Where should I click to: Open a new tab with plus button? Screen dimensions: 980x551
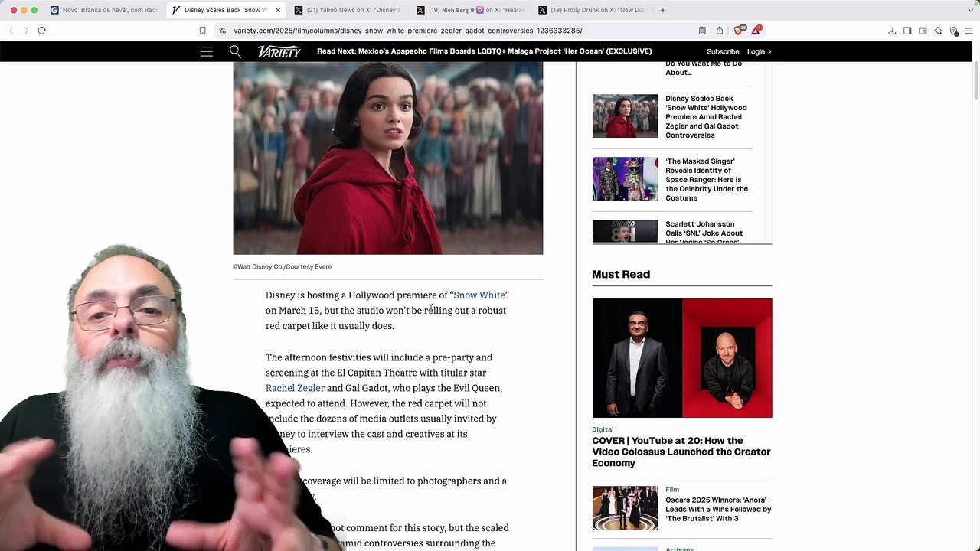coord(663,10)
